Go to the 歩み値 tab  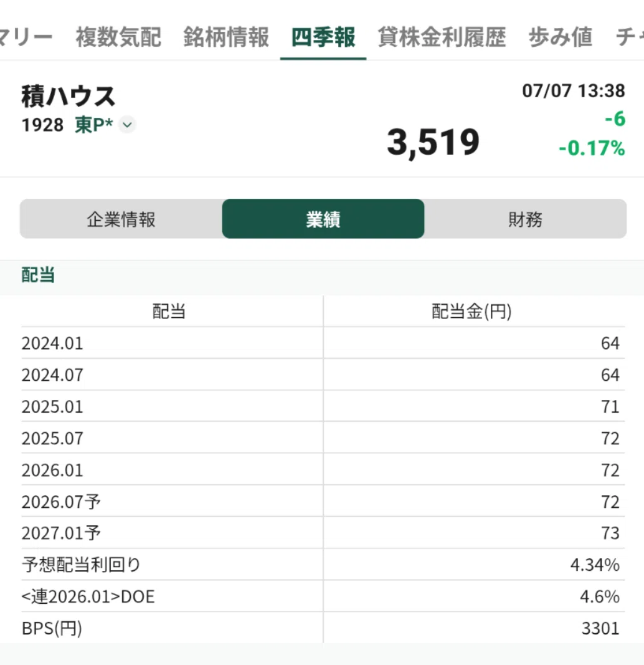(x=561, y=37)
